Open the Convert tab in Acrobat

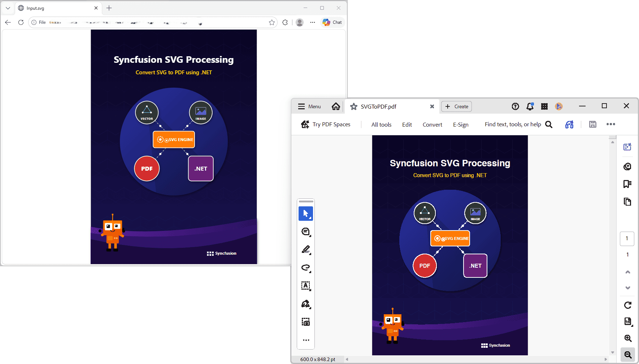point(432,124)
